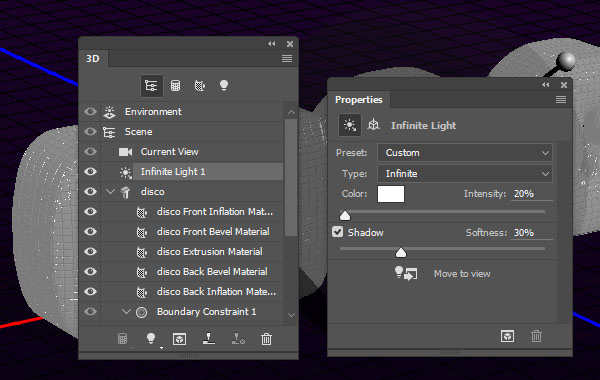Screen dimensions: 600x380
Task: Open the Preset dropdown set to Custom
Action: 465,153
